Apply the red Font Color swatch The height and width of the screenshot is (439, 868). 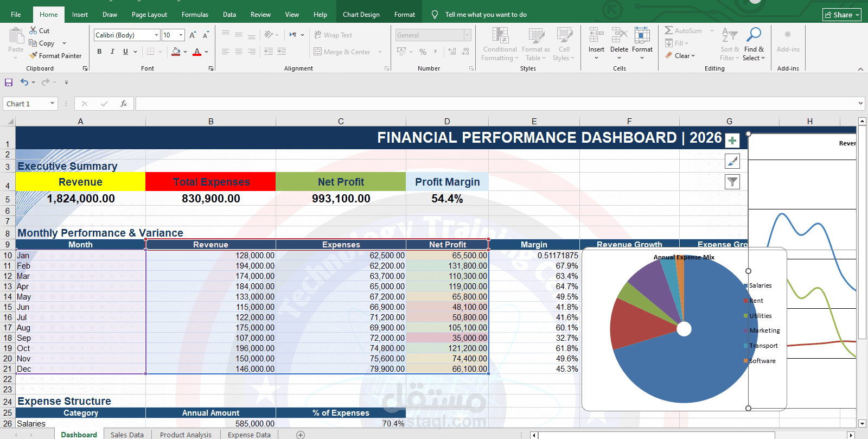197,52
